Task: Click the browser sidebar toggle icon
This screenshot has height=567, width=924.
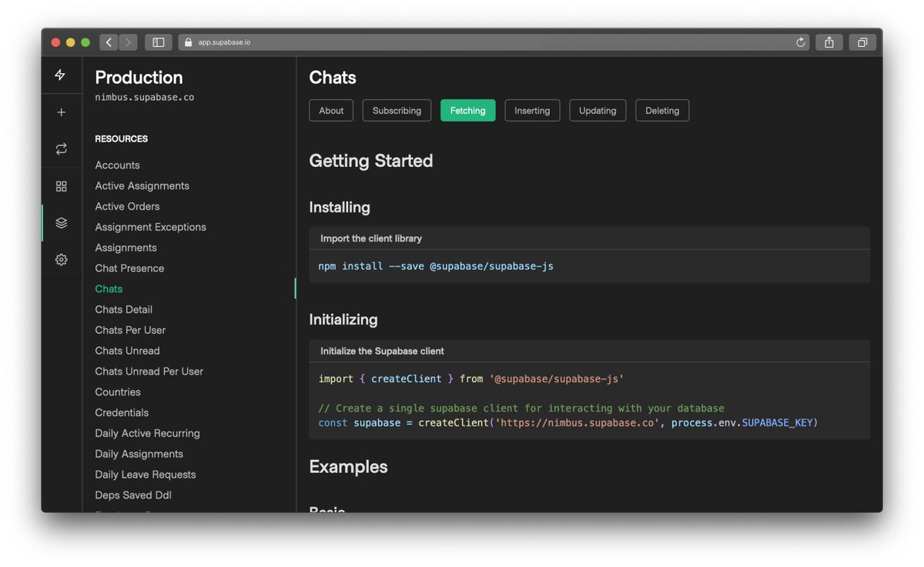Action: point(158,42)
